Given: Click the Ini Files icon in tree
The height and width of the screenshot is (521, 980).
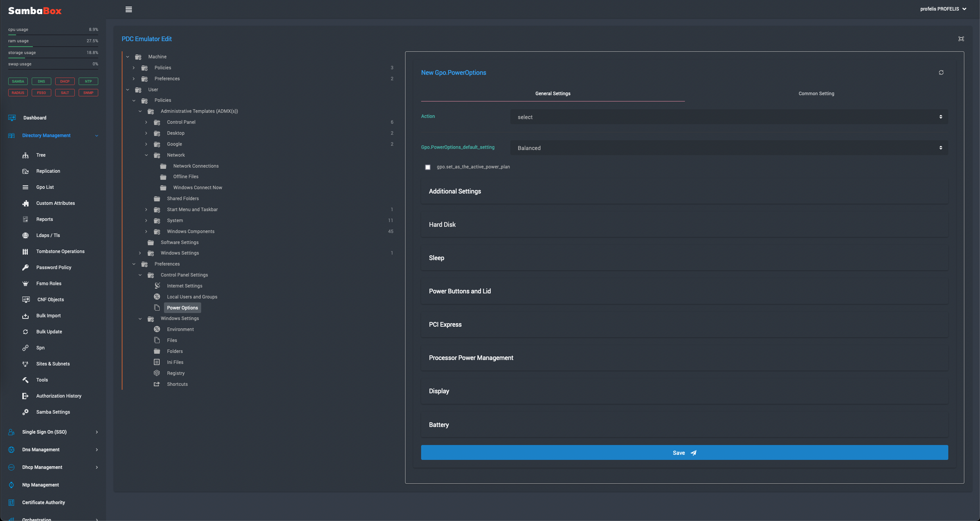Looking at the screenshot, I should pos(157,362).
